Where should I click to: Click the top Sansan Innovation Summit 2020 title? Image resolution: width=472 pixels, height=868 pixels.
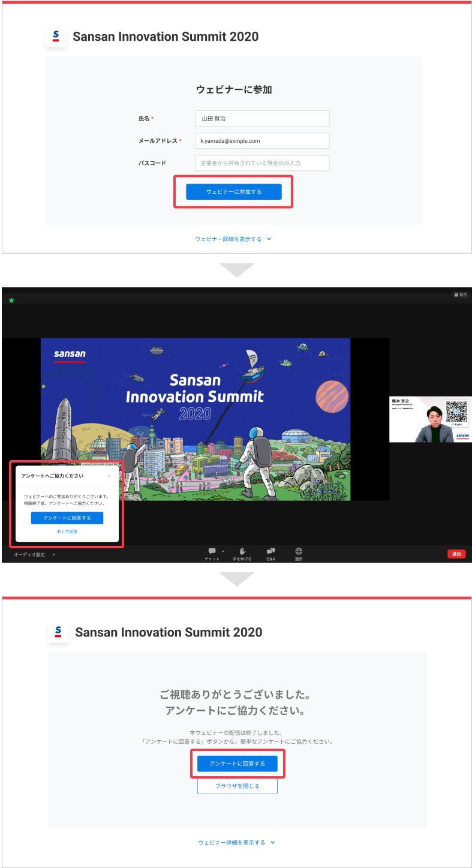coord(166,37)
